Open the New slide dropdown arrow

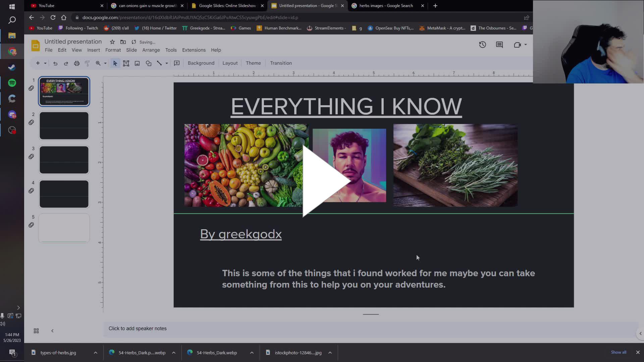(45, 63)
